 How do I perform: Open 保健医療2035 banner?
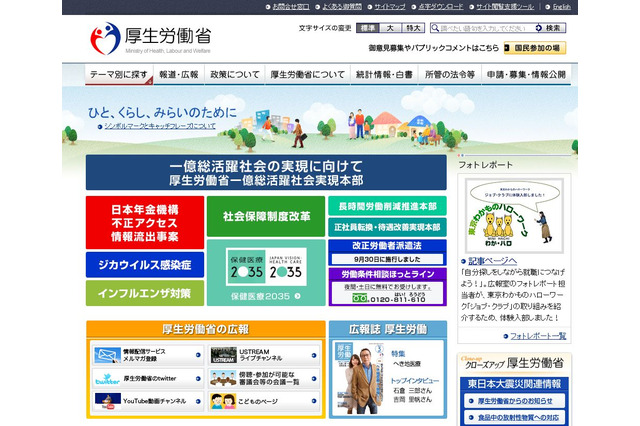(x=266, y=273)
